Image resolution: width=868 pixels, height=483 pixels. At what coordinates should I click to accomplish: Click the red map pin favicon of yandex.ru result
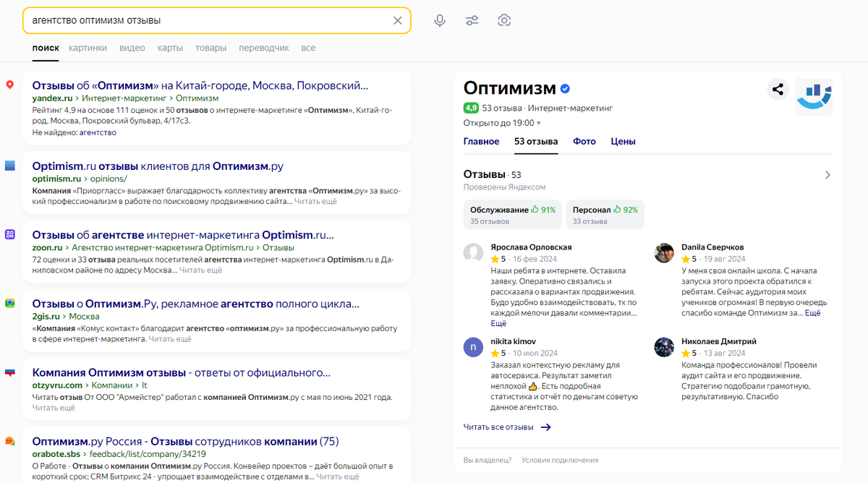[10, 85]
